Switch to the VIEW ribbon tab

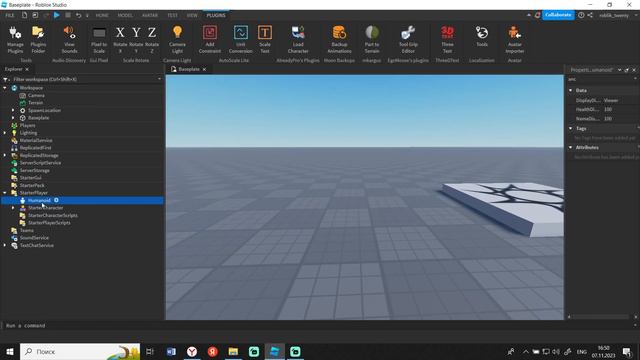(192, 16)
